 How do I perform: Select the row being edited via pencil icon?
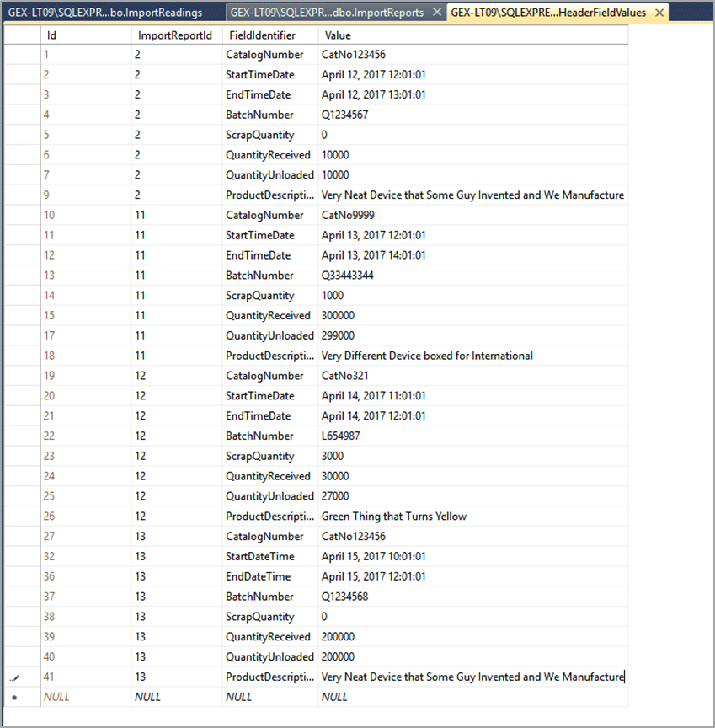[22, 677]
